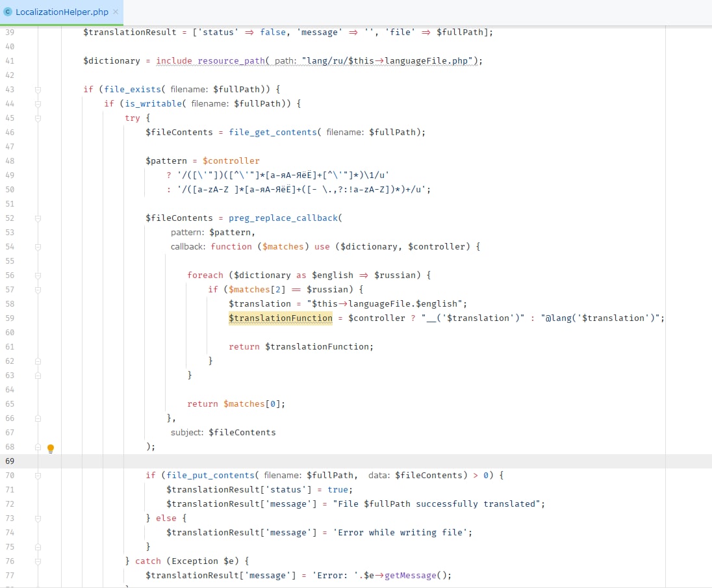Click line number 52 in the gutter
712x588 pixels.
tap(10, 218)
